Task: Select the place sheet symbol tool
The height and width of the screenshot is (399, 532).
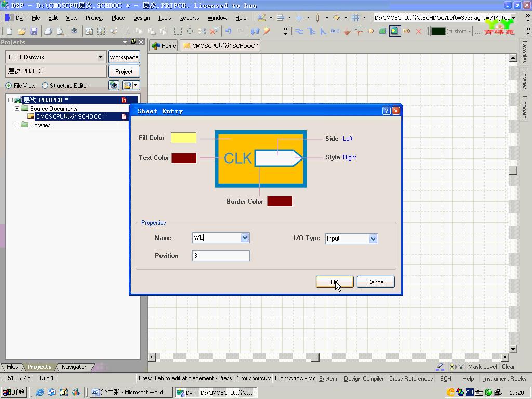Action: 383,31
